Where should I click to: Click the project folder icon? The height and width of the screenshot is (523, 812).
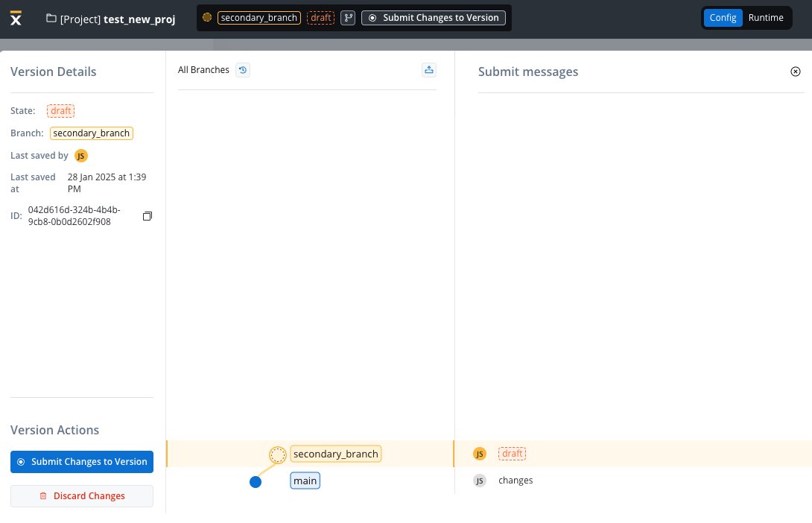pos(51,18)
